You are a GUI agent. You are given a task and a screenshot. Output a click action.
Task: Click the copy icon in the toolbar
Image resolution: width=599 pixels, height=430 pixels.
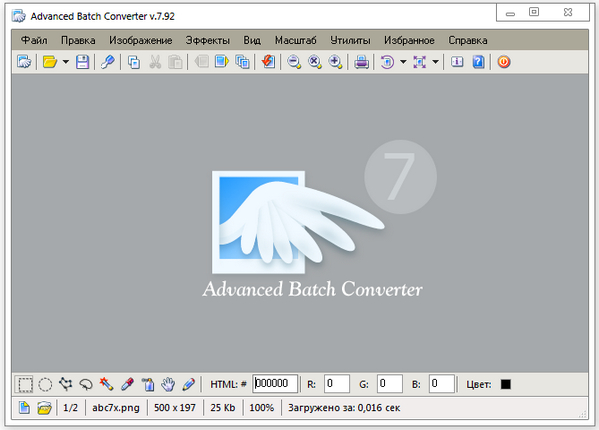pos(134,61)
